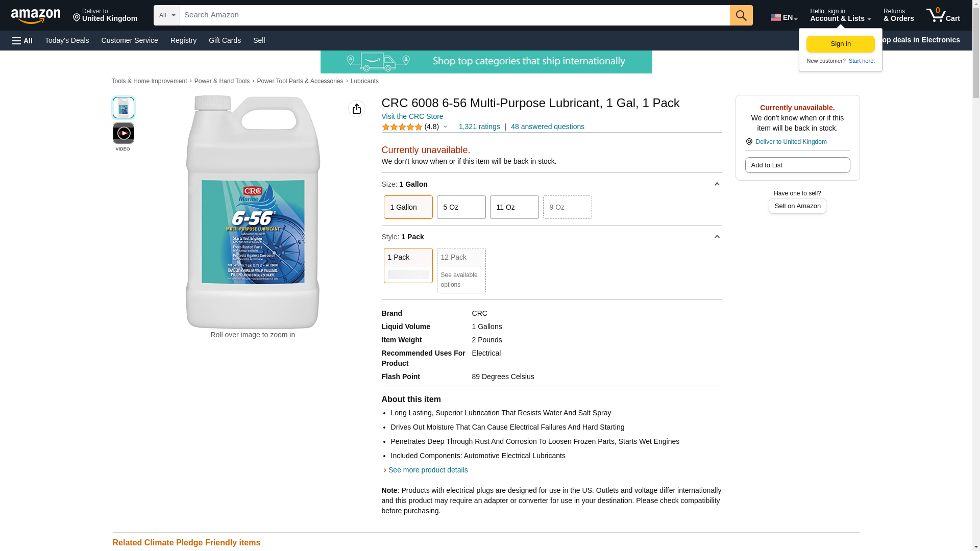Click the star rating icons
This screenshot has height=551, width=980.
(x=402, y=127)
